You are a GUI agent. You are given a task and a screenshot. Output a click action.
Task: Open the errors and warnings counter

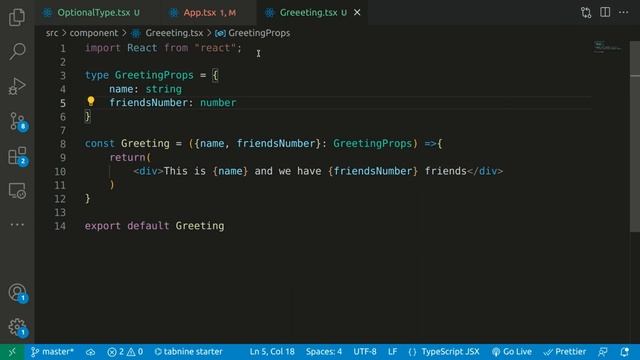pyautogui.click(x=125, y=351)
